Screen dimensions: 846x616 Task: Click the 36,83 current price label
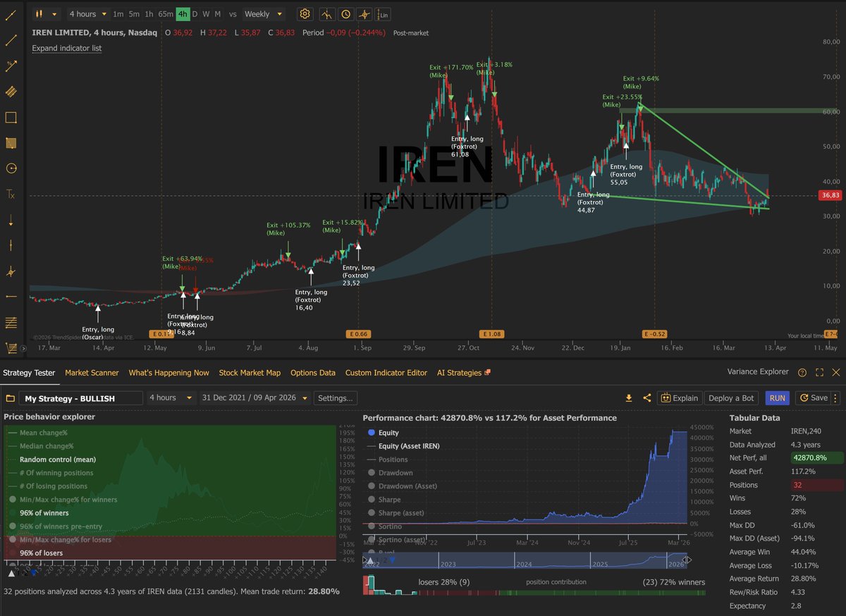click(832, 196)
